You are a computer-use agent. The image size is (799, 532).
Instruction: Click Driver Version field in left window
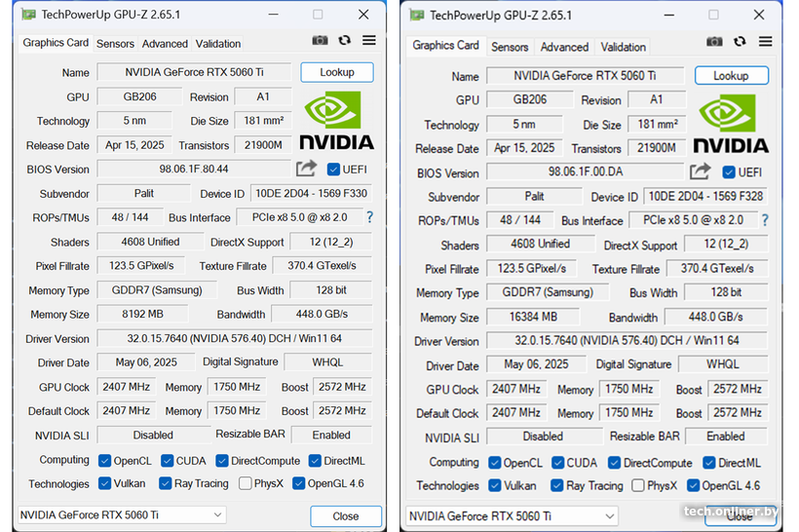click(x=235, y=338)
